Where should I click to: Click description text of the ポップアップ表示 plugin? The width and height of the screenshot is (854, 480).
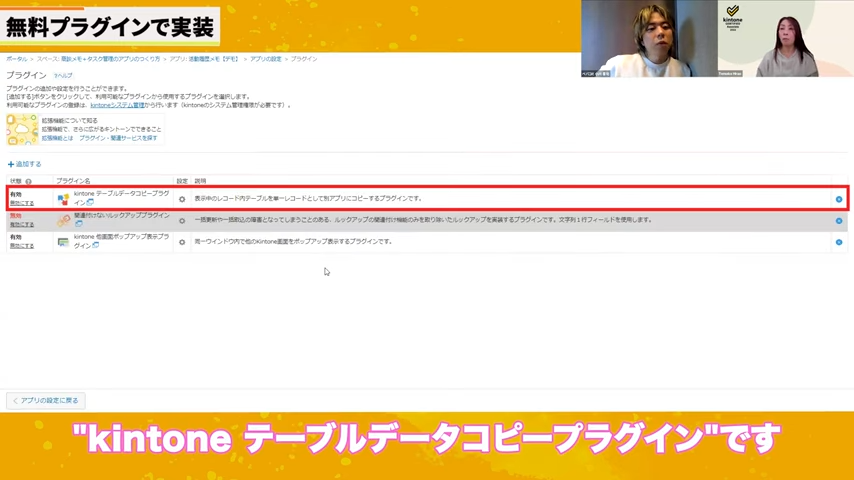click(294, 241)
